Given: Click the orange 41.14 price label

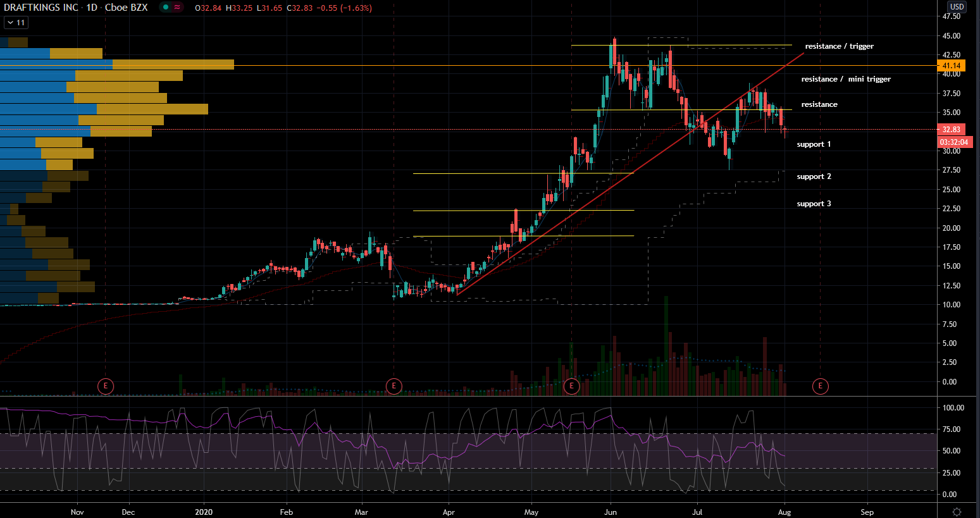Looking at the screenshot, I should click(952, 66).
